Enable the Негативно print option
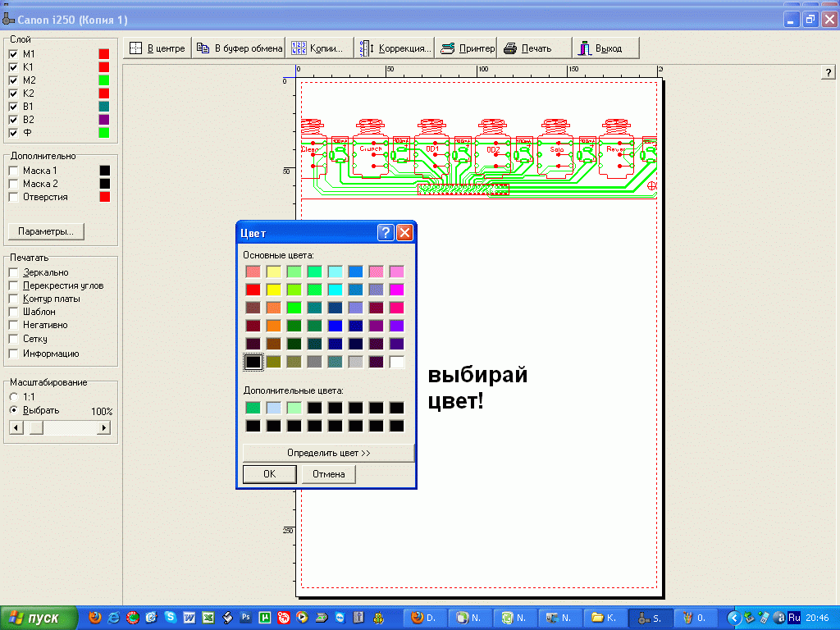The height and width of the screenshot is (630, 840). [13, 325]
